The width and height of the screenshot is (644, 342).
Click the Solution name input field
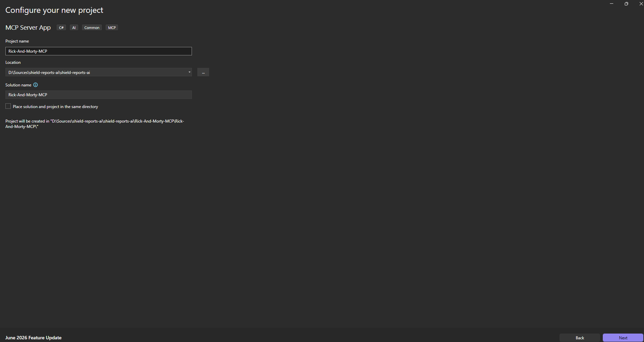click(98, 95)
